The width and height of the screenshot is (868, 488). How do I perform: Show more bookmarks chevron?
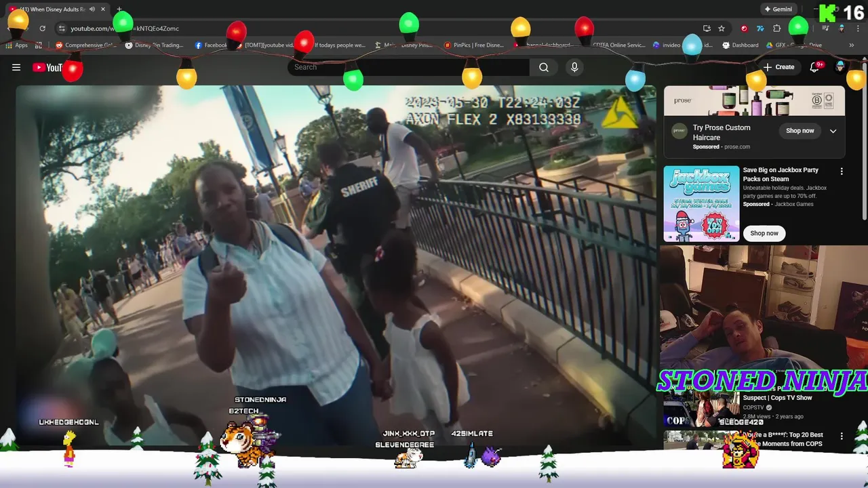[x=851, y=45]
